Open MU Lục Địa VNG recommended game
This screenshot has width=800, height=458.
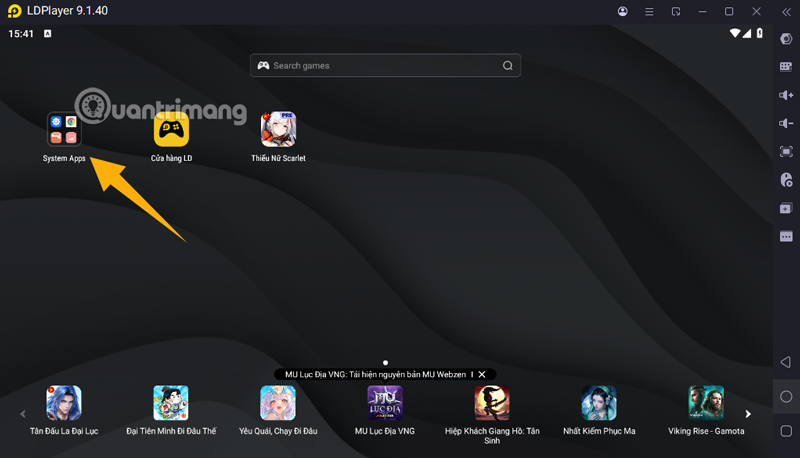(385, 403)
